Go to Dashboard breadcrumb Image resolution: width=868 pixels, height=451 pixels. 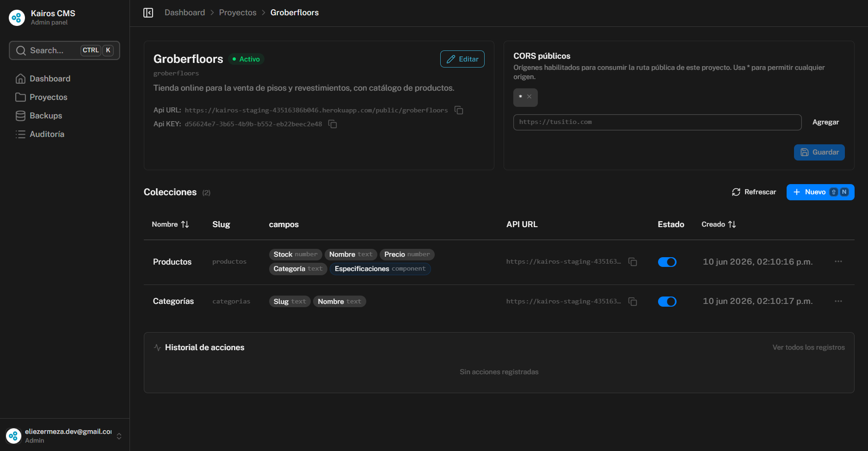point(185,12)
